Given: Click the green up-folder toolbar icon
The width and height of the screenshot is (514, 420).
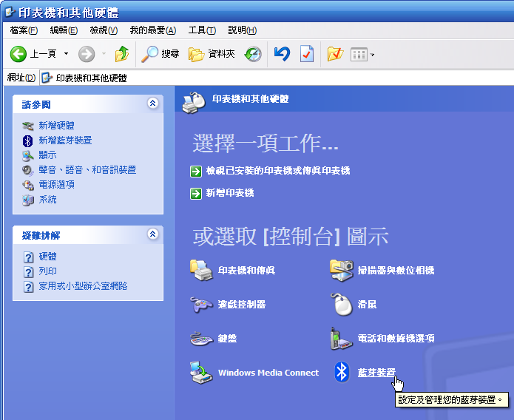Looking at the screenshot, I should (x=121, y=54).
